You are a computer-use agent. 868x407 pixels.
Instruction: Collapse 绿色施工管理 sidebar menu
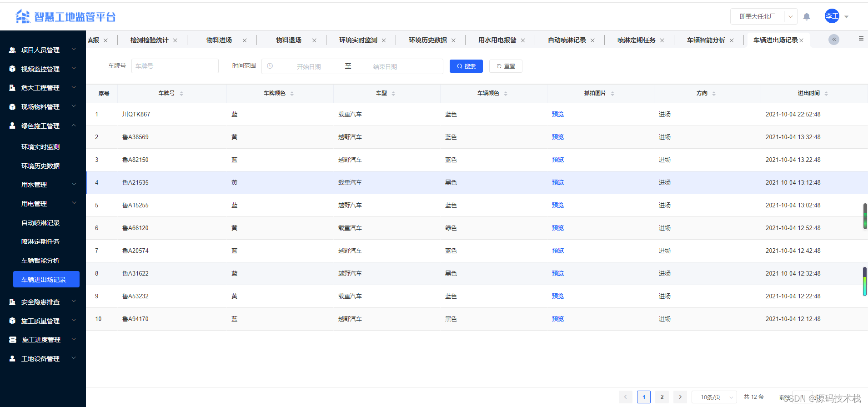click(x=43, y=126)
